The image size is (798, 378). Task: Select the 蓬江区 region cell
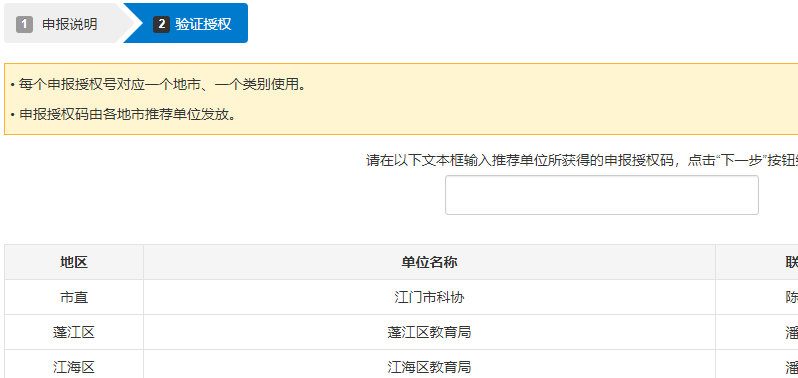tap(74, 332)
